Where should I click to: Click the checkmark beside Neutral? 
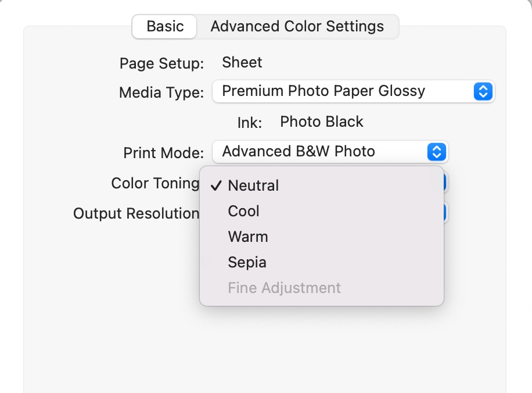[x=216, y=186]
